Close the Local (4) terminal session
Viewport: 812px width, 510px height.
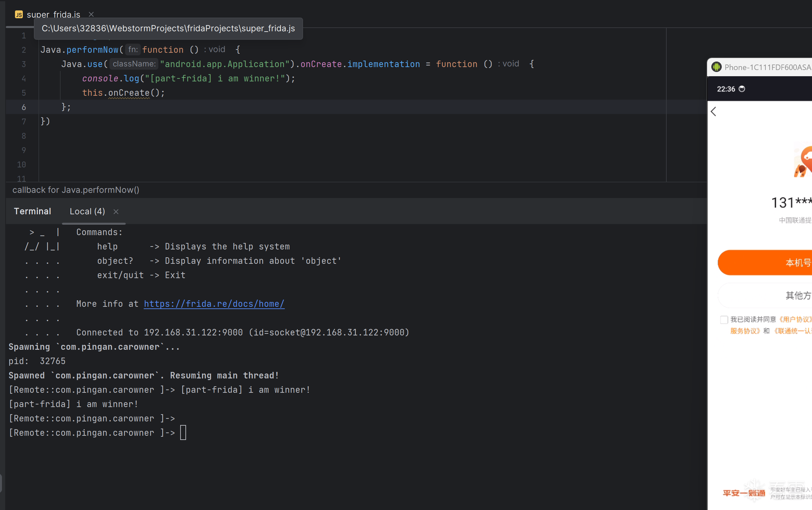pos(116,212)
